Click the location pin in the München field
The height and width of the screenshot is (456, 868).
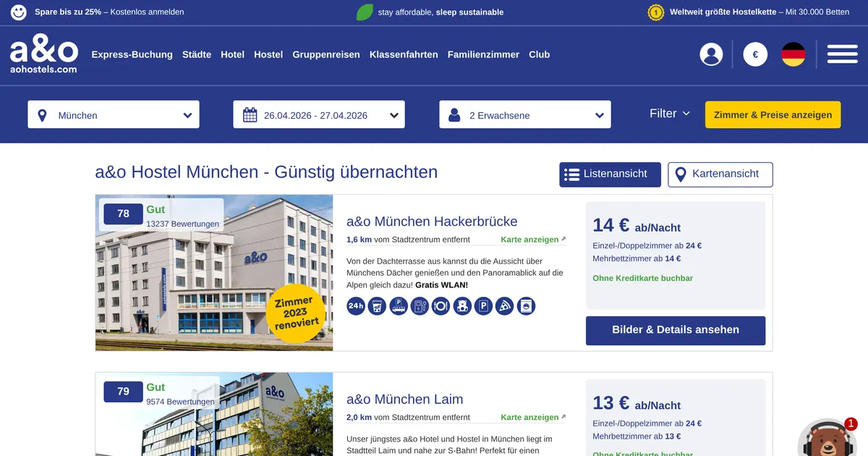[x=42, y=115]
